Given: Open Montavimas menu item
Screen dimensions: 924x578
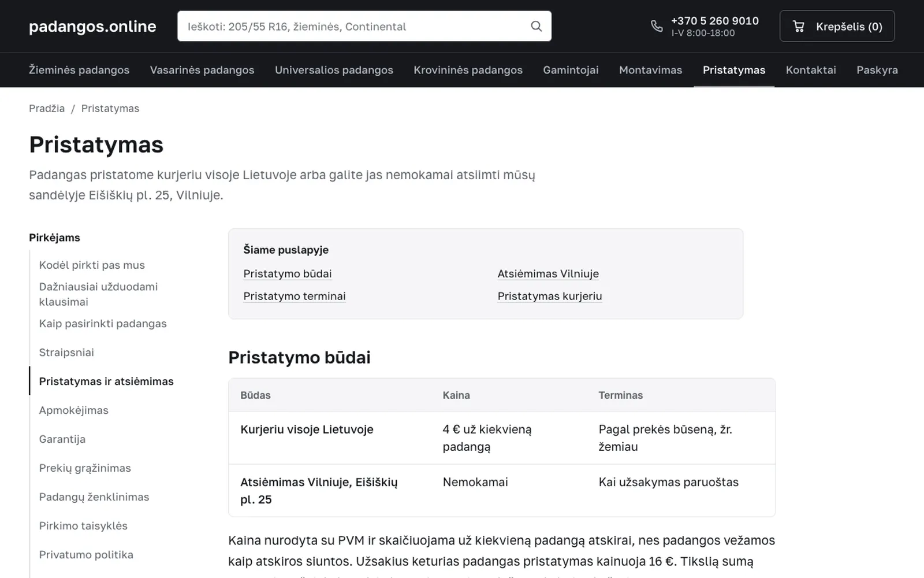Looking at the screenshot, I should 650,70.
